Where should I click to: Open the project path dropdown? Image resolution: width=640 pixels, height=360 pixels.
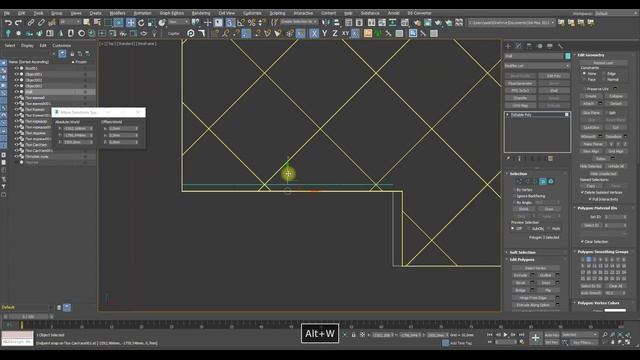tap(512, 22)
